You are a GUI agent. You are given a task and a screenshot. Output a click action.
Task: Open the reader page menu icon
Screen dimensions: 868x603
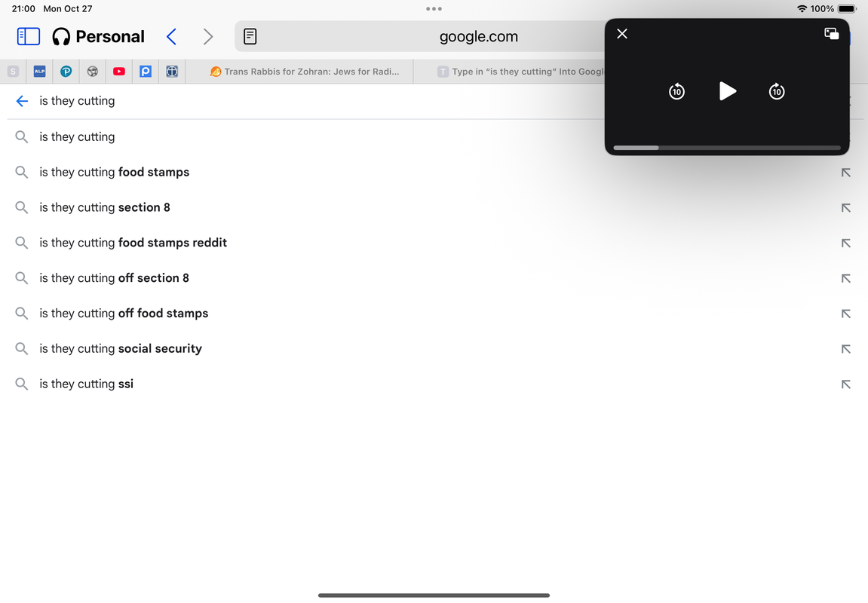point(250,36)
